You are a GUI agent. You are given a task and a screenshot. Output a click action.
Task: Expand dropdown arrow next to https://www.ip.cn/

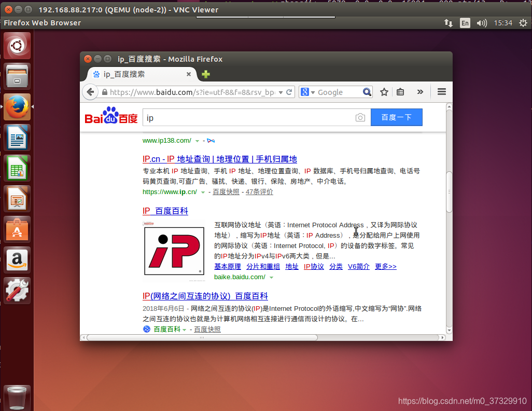(x=203, y=192)
